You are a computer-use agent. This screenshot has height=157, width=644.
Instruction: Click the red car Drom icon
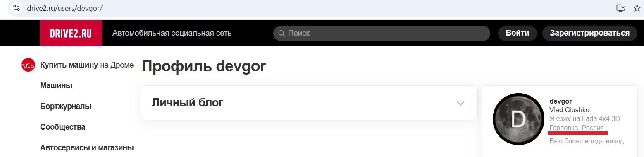pos(28,65)
